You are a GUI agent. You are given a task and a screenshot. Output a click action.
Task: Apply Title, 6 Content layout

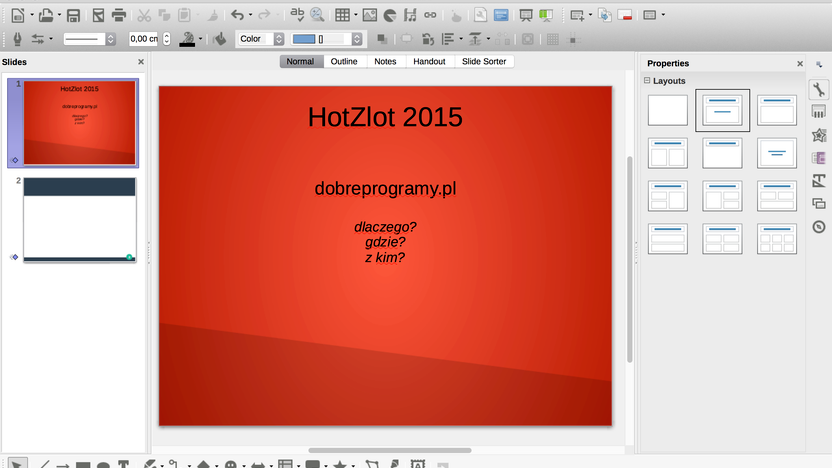point(777,239)
